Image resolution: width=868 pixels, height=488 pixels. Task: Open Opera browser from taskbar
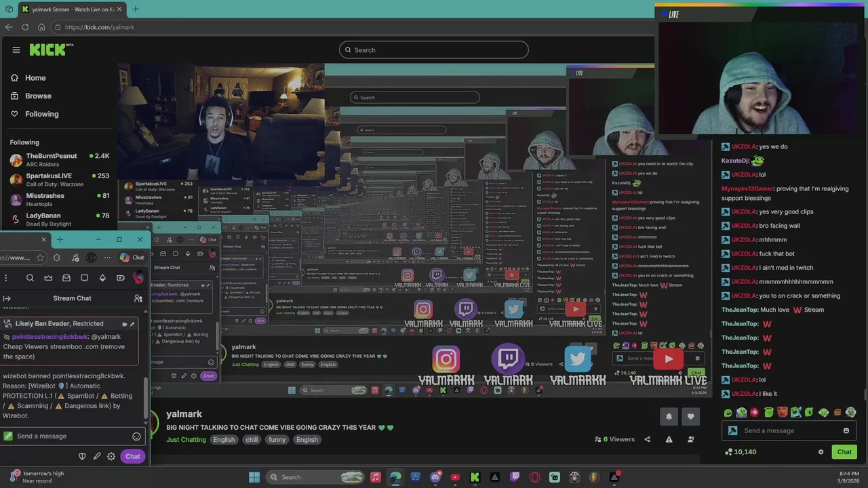[534, 477]
